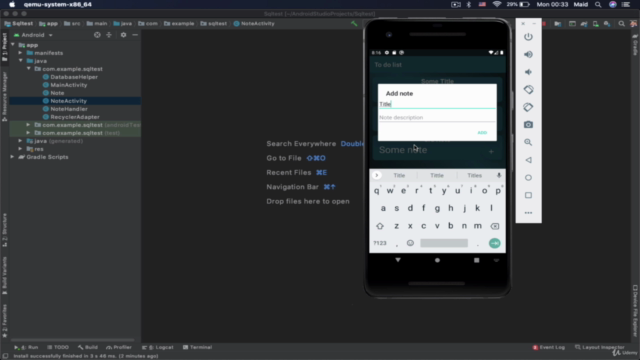Screen dimensions: 640x360
Task: Click the toolbar search magnifier icon
Action: [x=622, y=24]
